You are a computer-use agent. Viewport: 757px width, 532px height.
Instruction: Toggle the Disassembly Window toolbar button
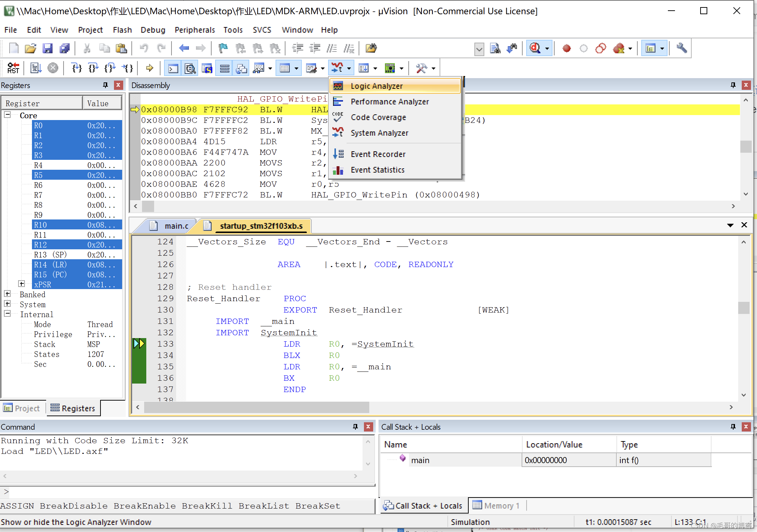190,68
